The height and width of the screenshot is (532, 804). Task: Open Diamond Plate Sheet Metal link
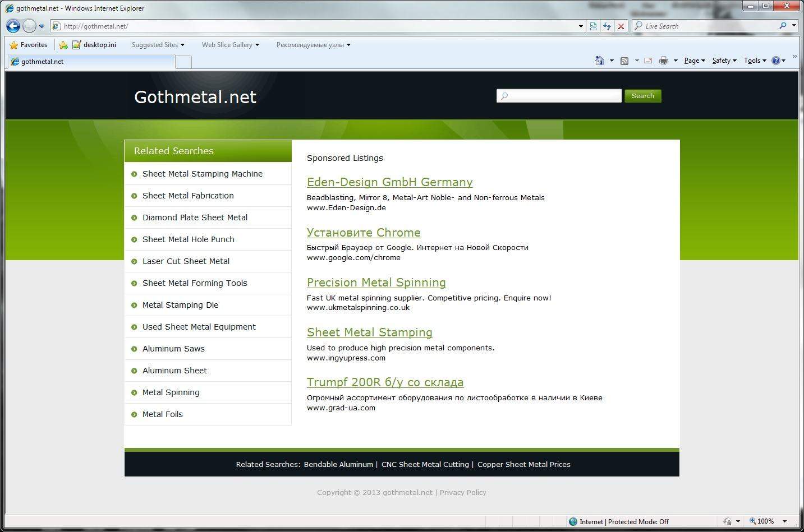195,218
